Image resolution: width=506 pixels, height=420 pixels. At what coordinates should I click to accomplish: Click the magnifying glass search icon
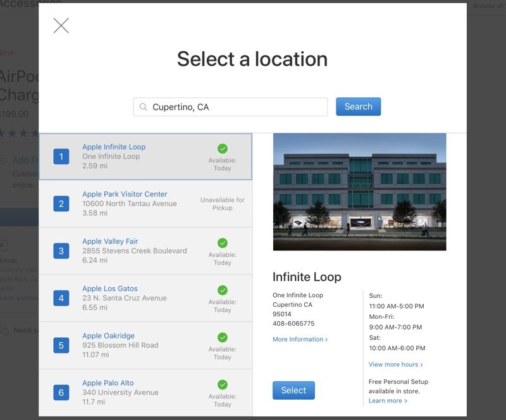(144, 107)
